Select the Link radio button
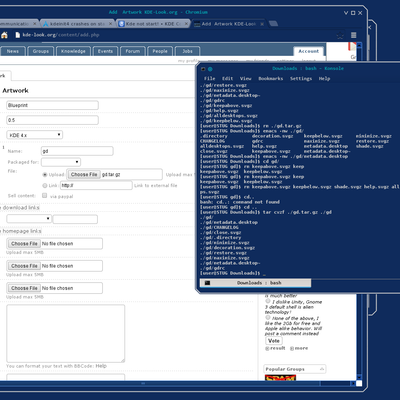The image size is (400, 400). click(x=45, y=185)
